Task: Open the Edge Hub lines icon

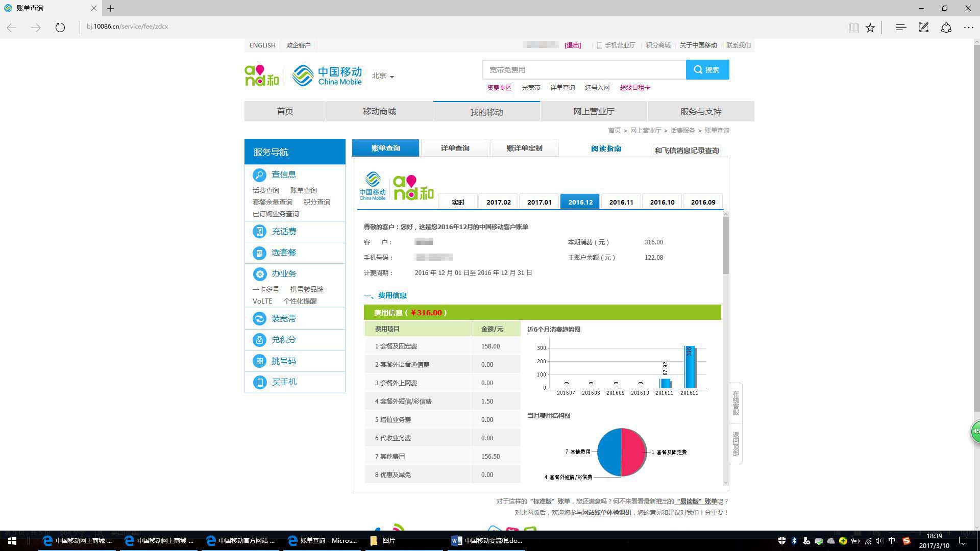Action: coord(901,27)
